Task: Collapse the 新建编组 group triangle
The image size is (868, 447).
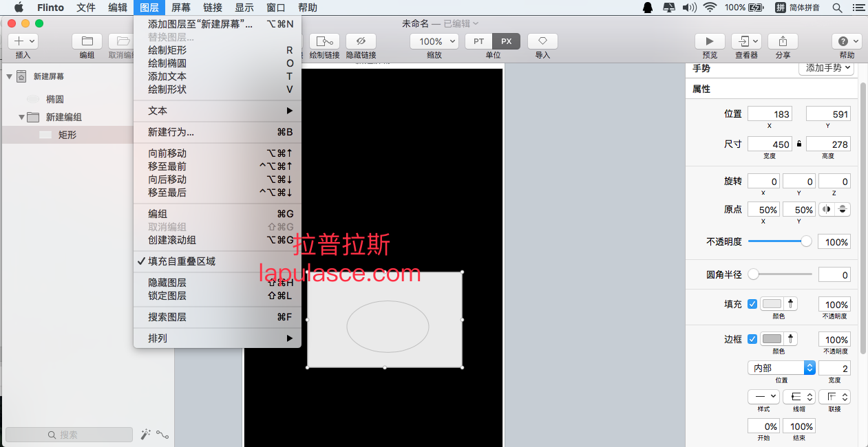Action: point(21,117)
